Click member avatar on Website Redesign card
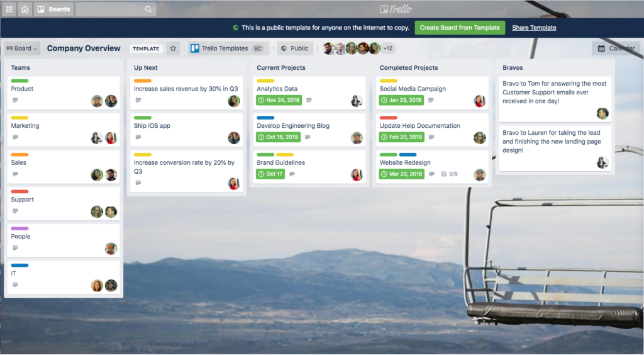The image size is (644, 355). point(480,174)
